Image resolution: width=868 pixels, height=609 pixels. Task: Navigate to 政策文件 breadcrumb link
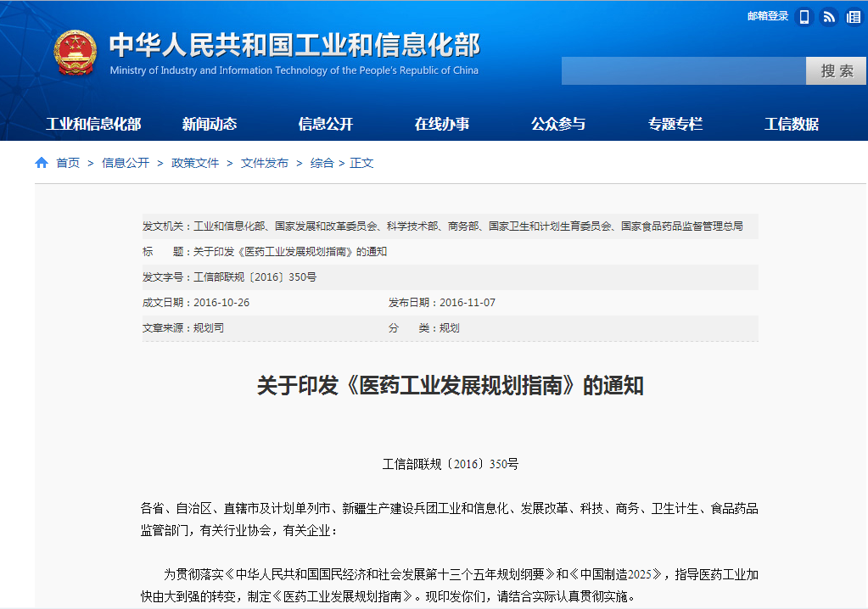195,163
